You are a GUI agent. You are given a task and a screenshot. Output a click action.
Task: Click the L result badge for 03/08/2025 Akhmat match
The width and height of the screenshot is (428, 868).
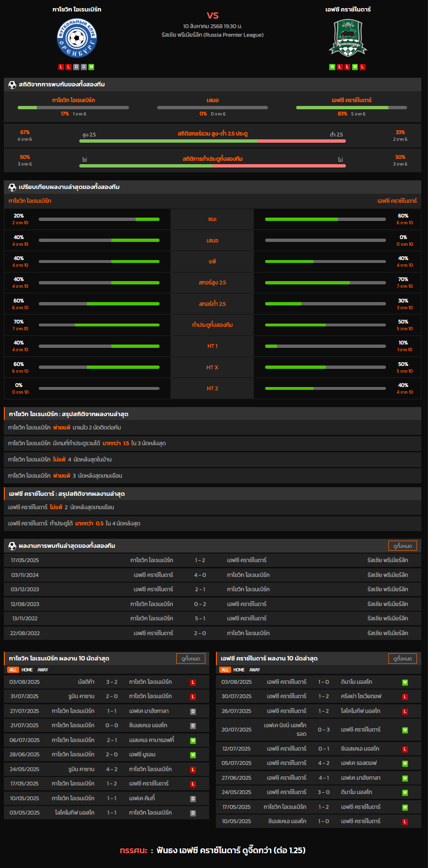point(193,682)
